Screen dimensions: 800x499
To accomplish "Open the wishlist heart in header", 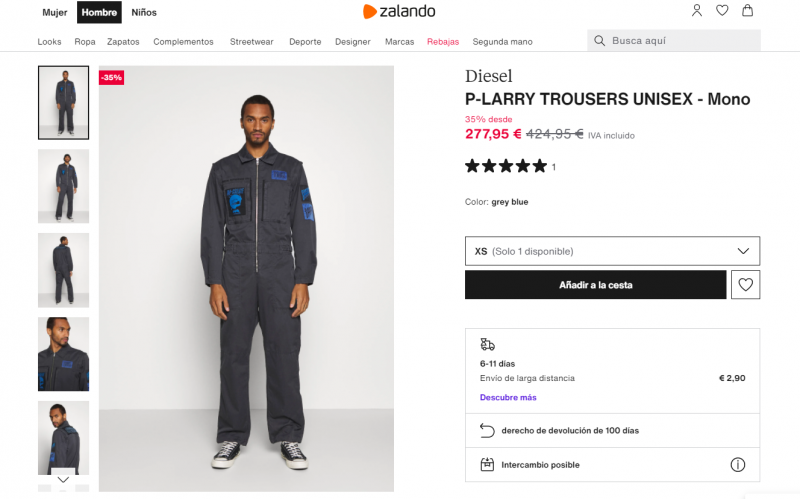I will 722,11.
